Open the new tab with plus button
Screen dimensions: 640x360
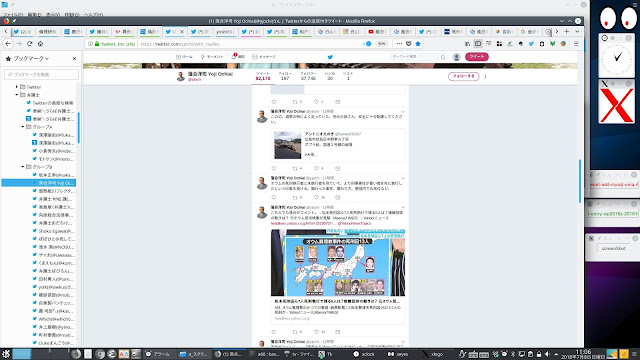pyautogui.click(x=567, y=31)
